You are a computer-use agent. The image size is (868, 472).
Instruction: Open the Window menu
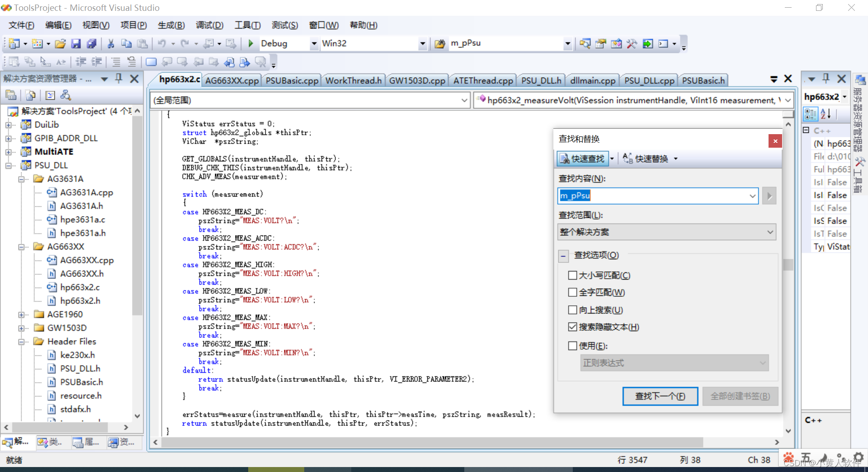(324, 25)
